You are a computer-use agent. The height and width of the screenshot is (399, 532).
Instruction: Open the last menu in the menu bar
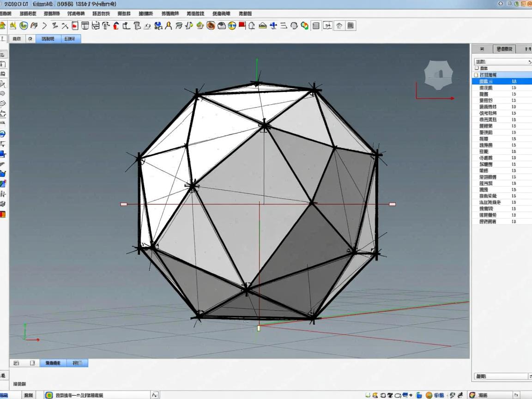click(x=245, y=14)
